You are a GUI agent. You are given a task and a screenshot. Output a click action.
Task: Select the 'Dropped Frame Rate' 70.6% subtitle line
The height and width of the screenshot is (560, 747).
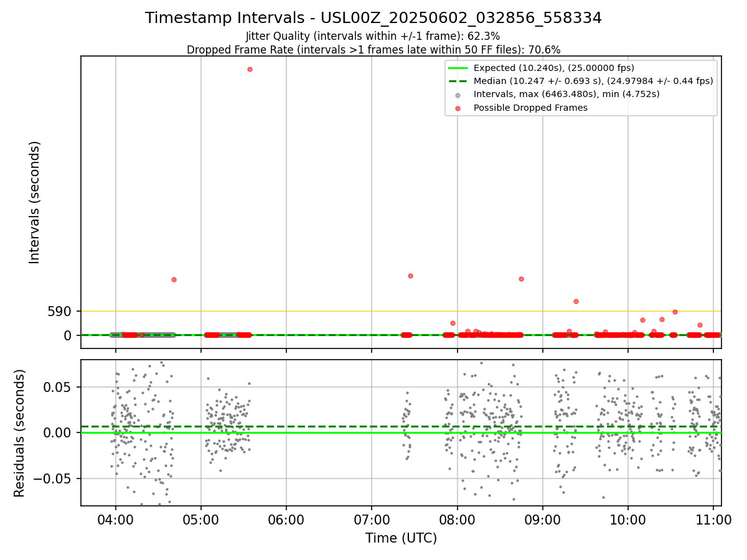click(x=374, y=50)
